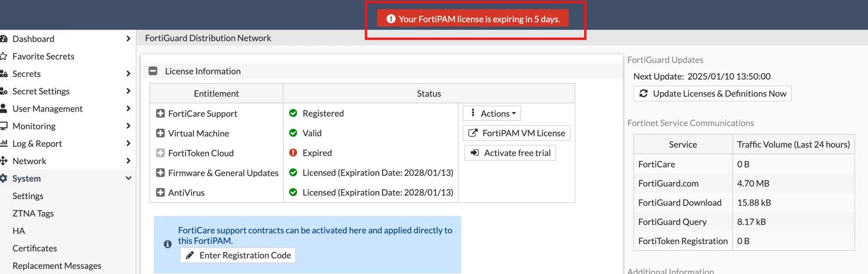This screenshot has height=274, width=868.
Task: Expand the Network menu chevron
Action: pyautogui.click(x=128, y=161)
